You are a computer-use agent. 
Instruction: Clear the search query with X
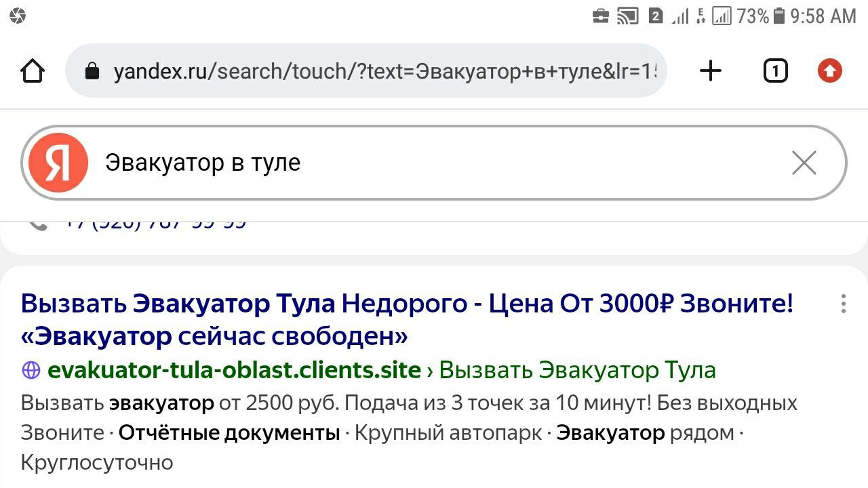804,163
